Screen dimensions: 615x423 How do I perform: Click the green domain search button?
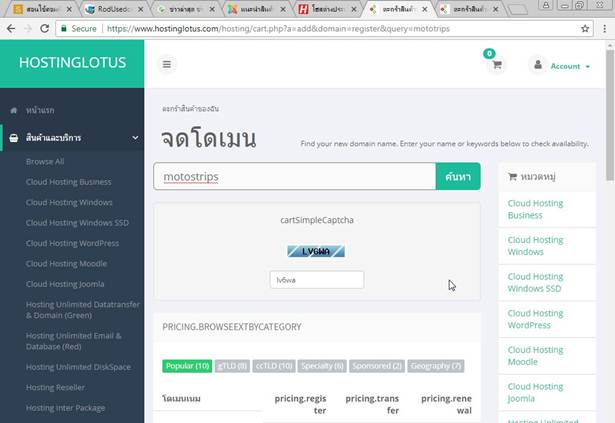[x=458, y=177]
